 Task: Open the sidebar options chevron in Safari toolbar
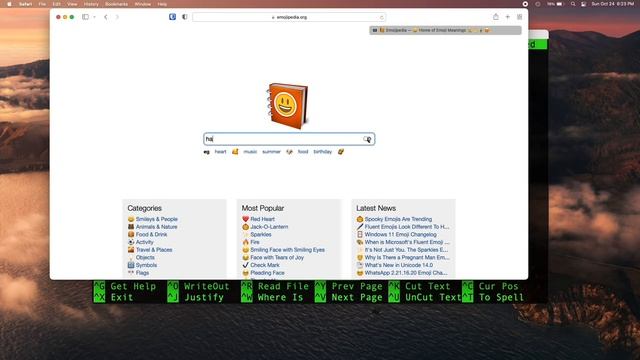click(x=94, y=17)
